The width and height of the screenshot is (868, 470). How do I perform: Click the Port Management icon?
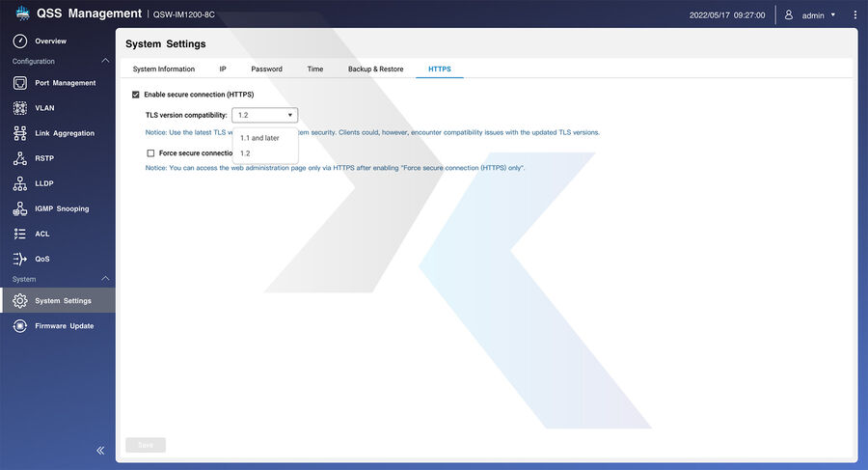click(19, 83)
